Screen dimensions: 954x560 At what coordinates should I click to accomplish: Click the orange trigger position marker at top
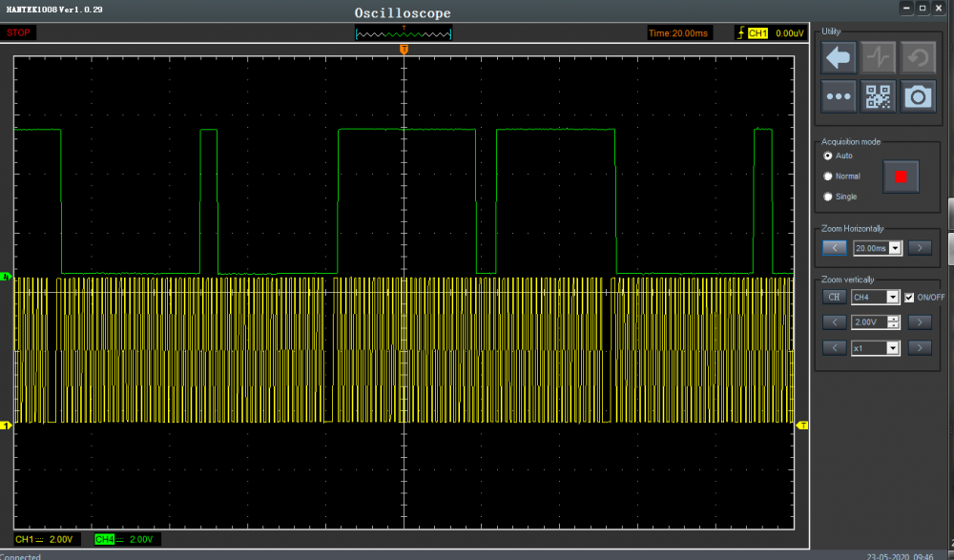pyautogui.click(x=404, y=49)
